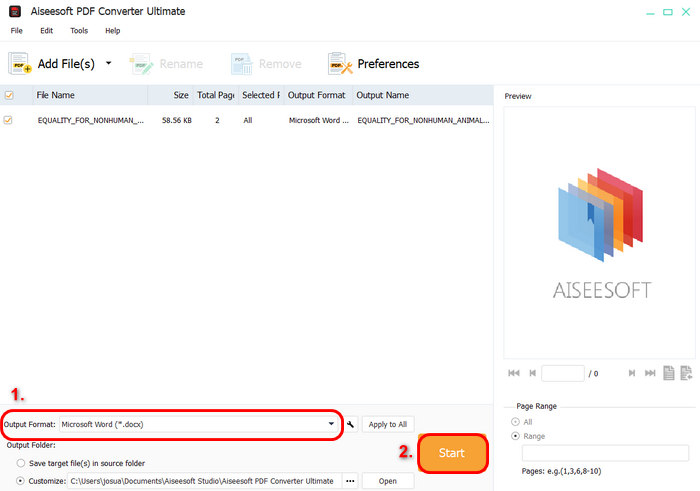The height and width of the screenshot is (491, 700).
Task: Click the Add File(s) PDF icon
Action: pyautogui.click(x=20, y=63)
